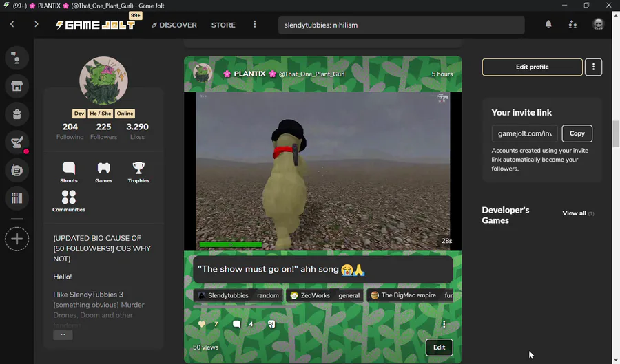Open the PLANTIX profile avatar picture
620x364 pixels.
pyautogui.click(x=103, y=81)
